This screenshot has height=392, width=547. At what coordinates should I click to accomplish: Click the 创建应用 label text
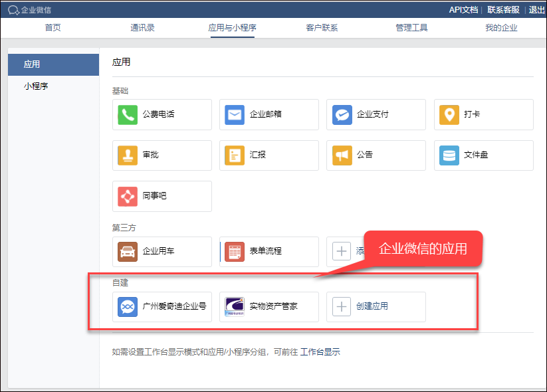pos(372,306)
